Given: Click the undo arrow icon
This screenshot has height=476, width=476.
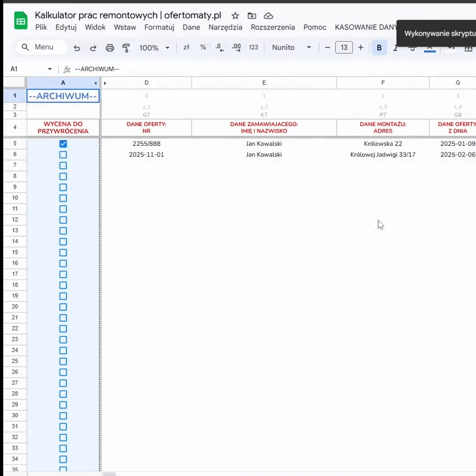Looking at the screenshot, I should [x=77, y=48].
